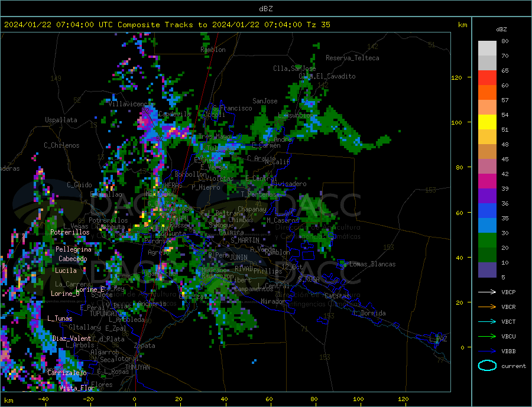This screenshot has width=532, height=407.
Task: Click the green VBCU arrow in legend
Action: point(487,336)
